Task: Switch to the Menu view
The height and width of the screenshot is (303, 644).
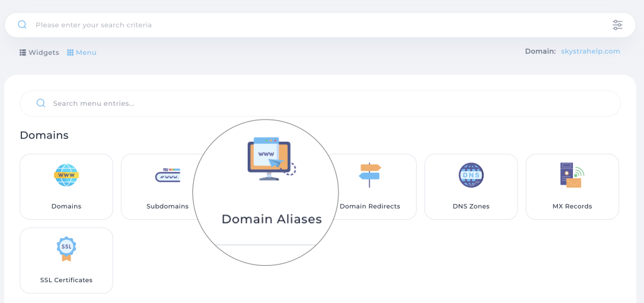Action: pos(82,52)
